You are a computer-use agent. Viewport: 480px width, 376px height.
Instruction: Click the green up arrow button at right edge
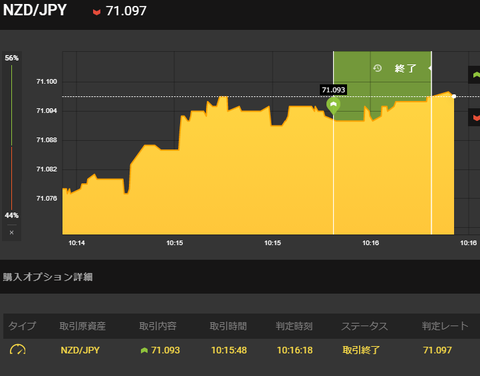tap(475, 75)
